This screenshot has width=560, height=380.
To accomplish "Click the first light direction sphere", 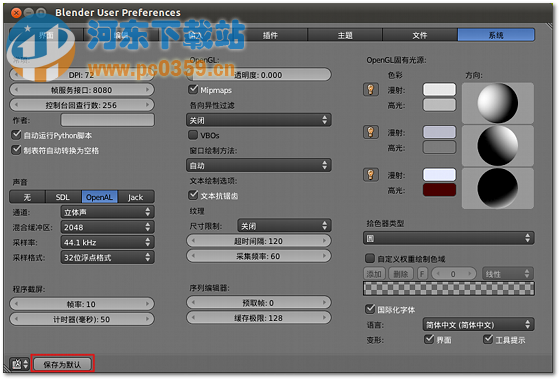I will click(498, 103).
